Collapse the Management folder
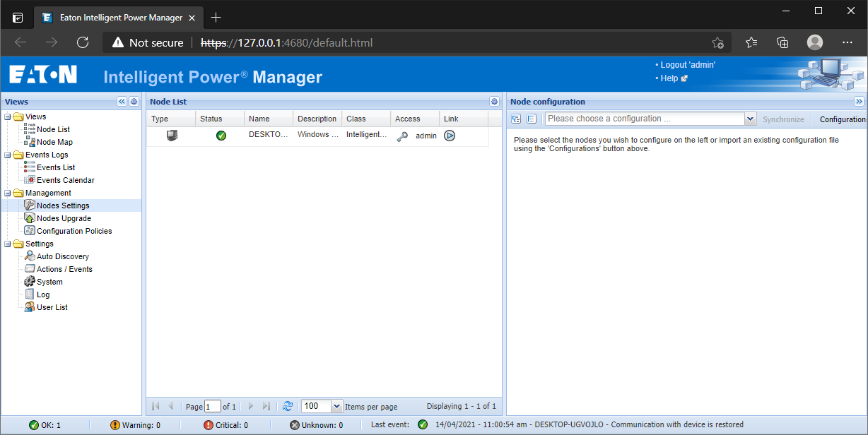This screenshot has width=868, height=435. point(7,193)
